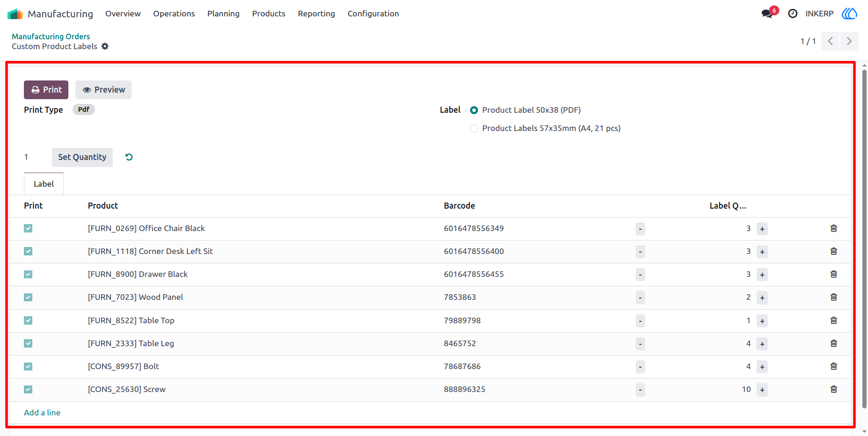The height and width of the screenshot is (436, 868).
Task: Go to the next record arrow
Action: (x=849, y=41)
